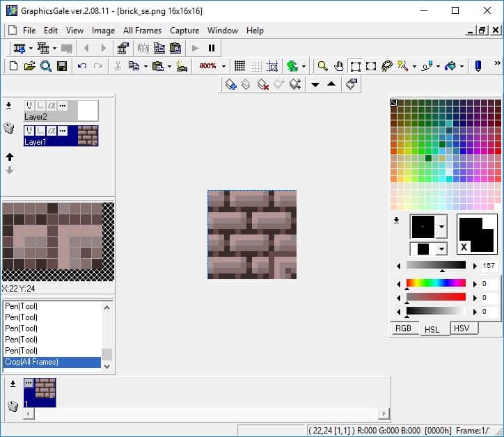Click the rainbow hue slider bar

click(436, 283)
